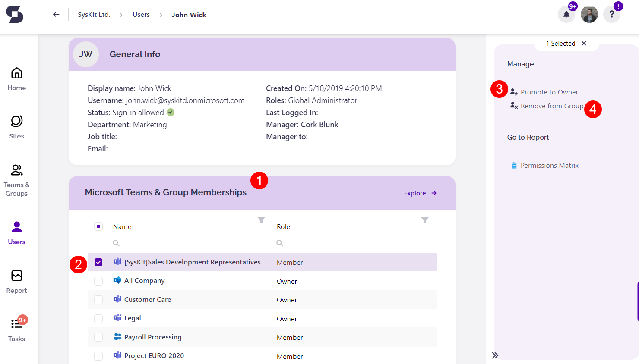The height and width of the screenshot is (364, 639).
Task: Open the Role column filter
Action: [425, 220]
